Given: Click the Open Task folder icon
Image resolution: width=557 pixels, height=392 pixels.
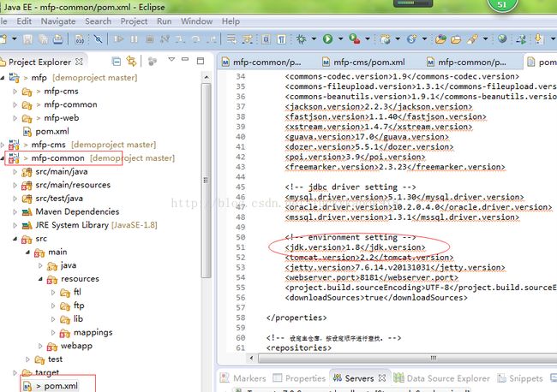Looking at the screenshot, I should pyautogui.click(x=456, y=39).
